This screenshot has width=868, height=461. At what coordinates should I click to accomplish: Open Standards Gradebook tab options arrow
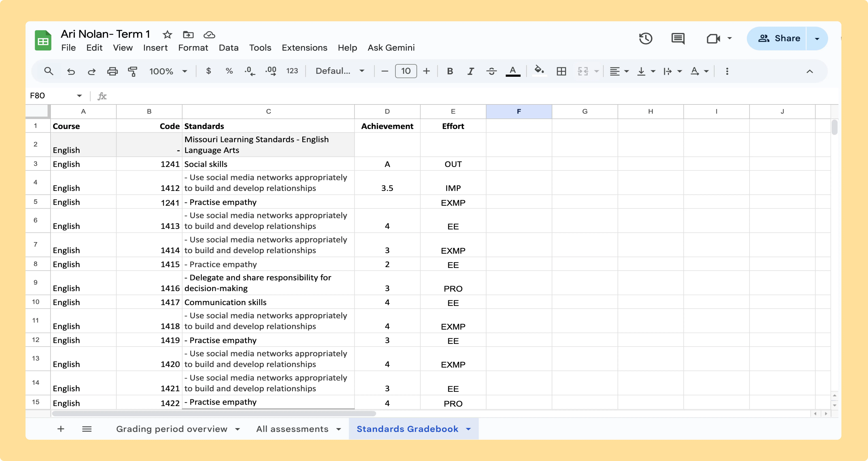pos(468,429)
